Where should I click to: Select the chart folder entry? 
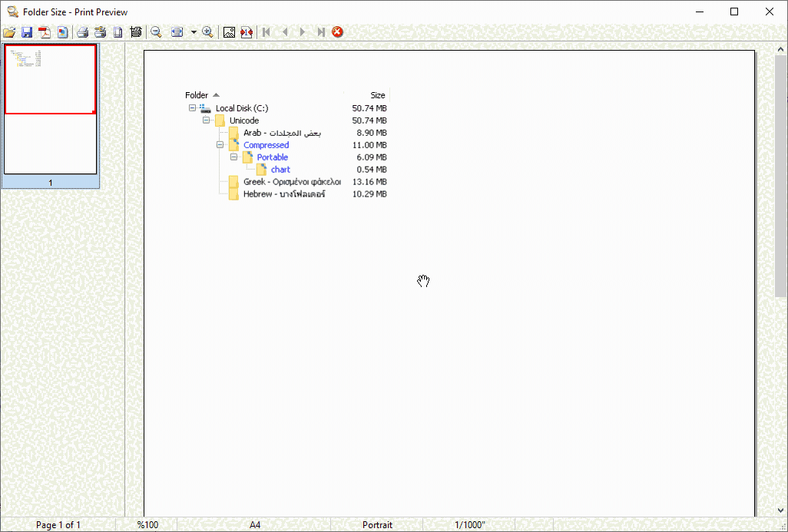(x=280, y=169)
